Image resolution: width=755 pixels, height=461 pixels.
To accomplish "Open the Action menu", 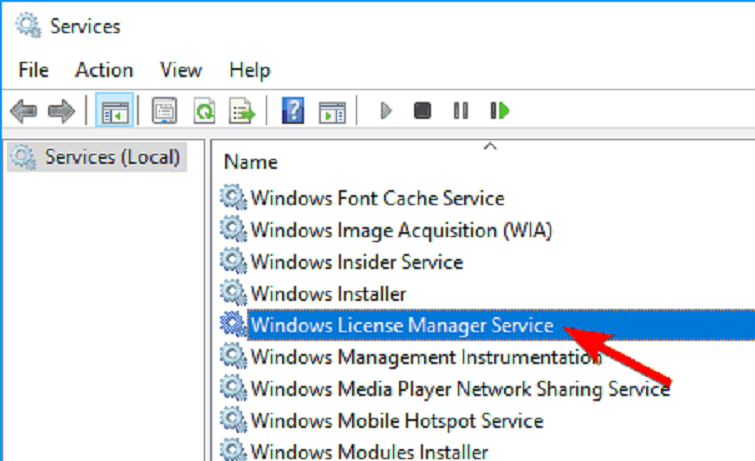I will [104, 70].
